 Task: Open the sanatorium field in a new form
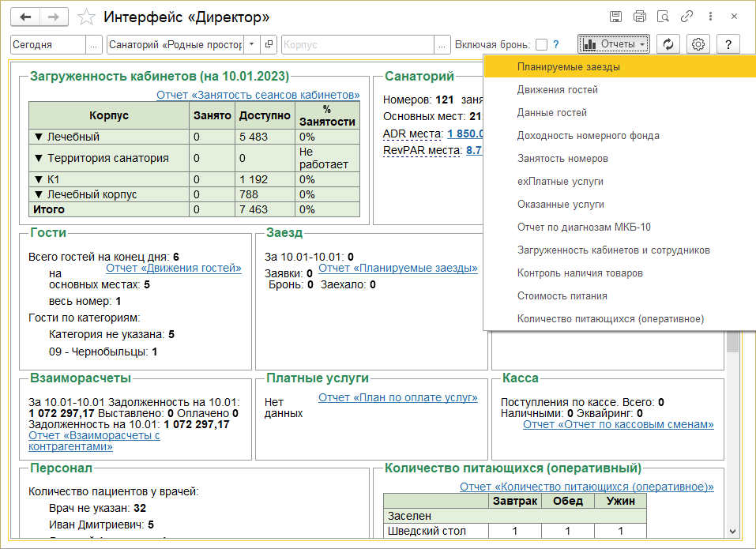[269, 45]
